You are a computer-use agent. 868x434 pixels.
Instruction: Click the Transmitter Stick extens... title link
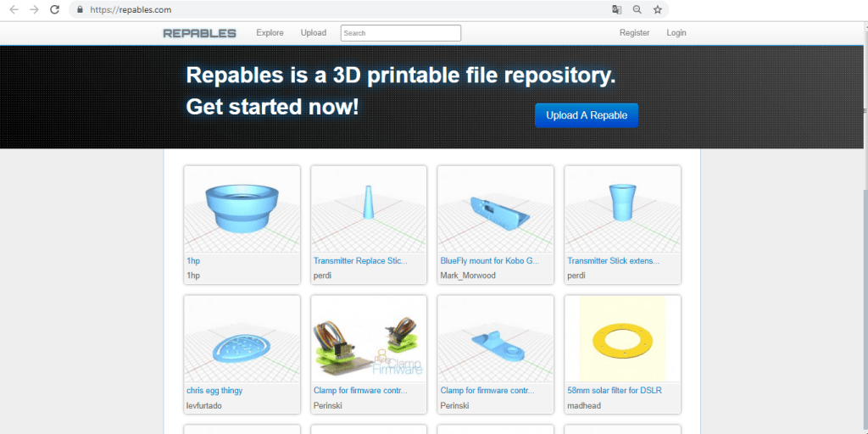pyautogui.click(x=614, y=260)
